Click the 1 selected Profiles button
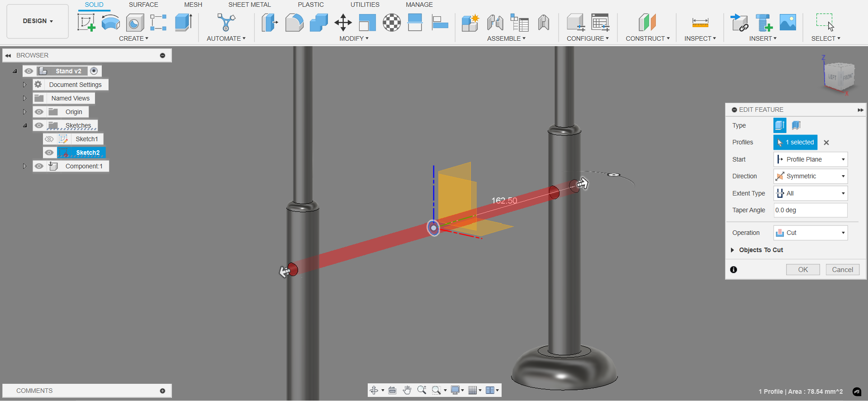Image resolution: width=868 pixels, height=401 pixels. pos(795,142)
